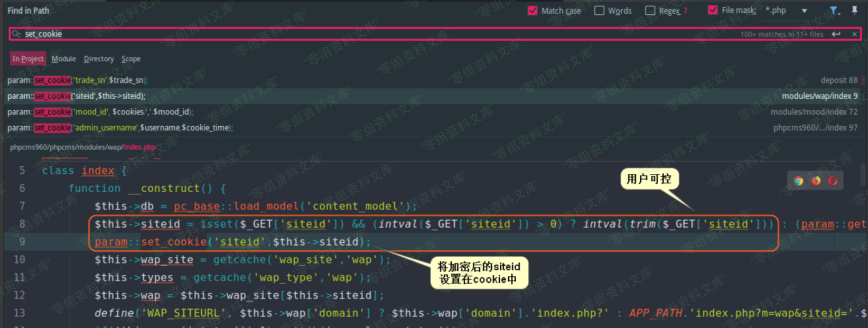
Task: Open preview in Opera browser
Action: (833, 181)
